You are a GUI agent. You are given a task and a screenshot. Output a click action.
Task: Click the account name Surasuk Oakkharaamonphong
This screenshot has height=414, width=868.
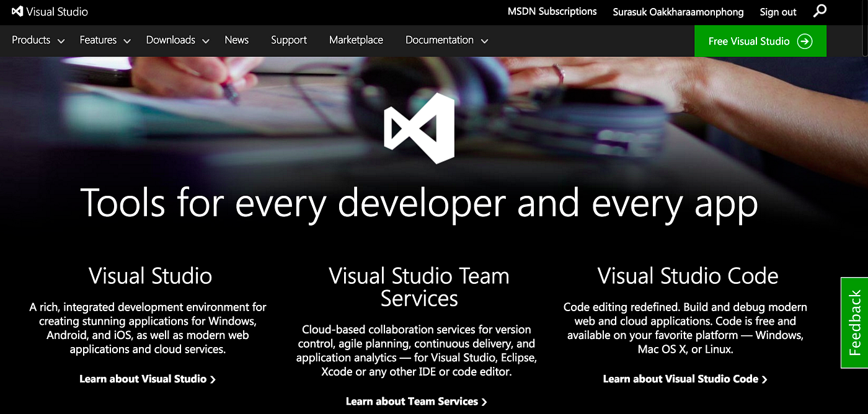678,12
